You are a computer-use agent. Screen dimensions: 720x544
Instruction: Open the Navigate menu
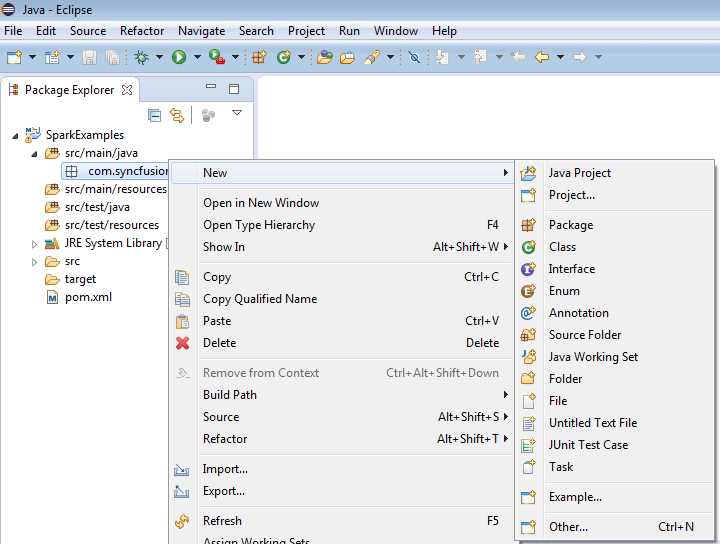202,31
